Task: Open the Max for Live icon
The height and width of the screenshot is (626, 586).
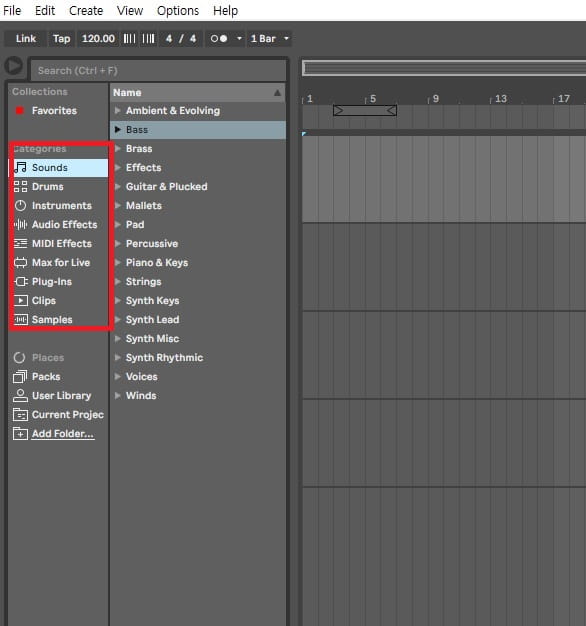Action: pos(20,263)
